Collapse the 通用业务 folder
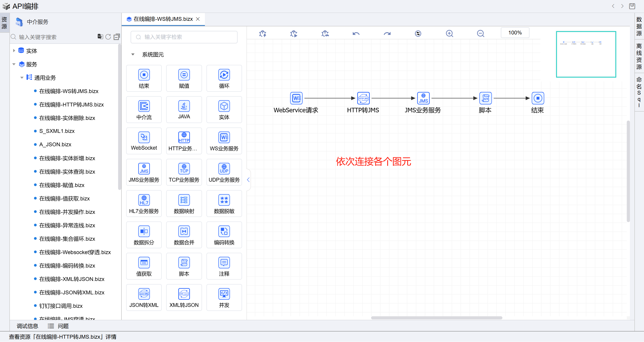 pyautogui.click(x=22, y=78)
